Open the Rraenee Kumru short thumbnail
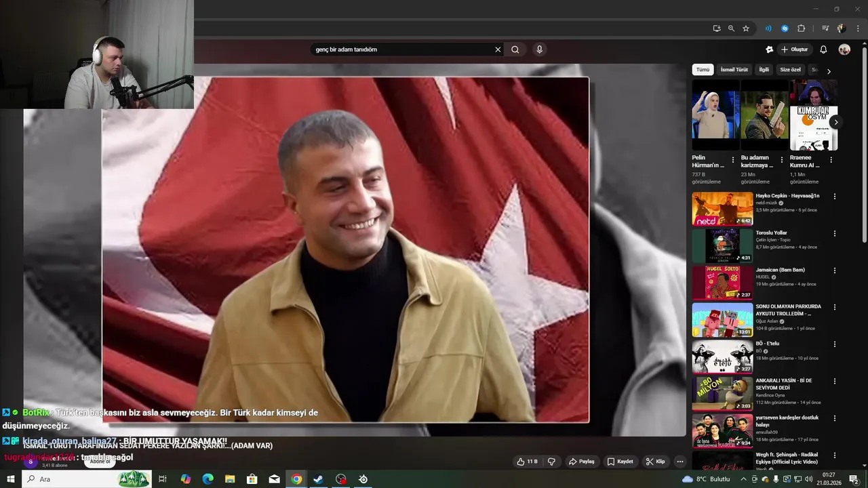 click(814, 115)
